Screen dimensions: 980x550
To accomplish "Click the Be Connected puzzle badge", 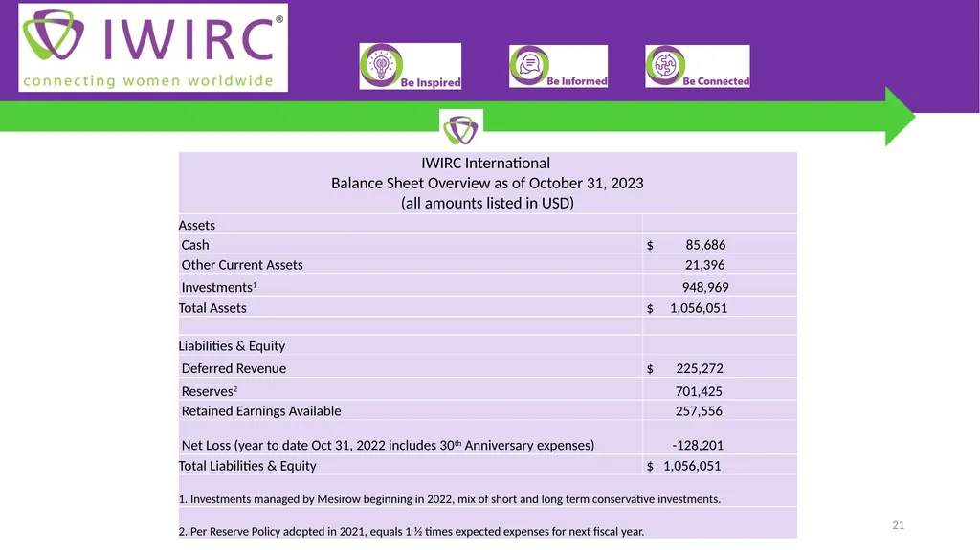I will (698, 66).
